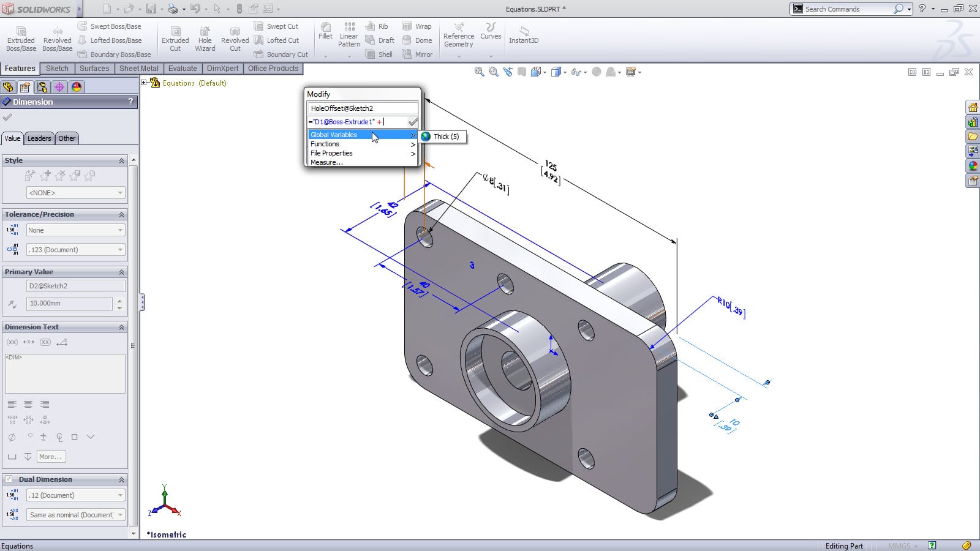
Task: Switch to the Sketch tab
Action: (57, 69)
